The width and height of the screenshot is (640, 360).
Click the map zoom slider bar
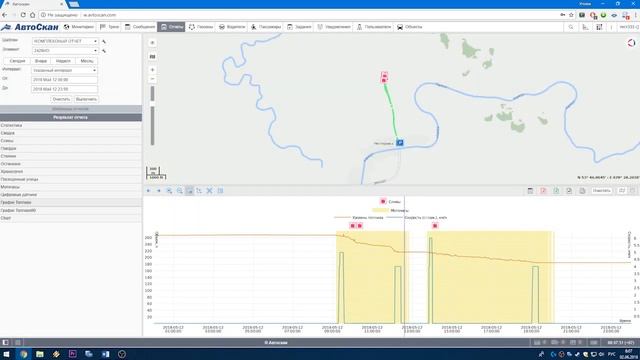click(152, 116)
